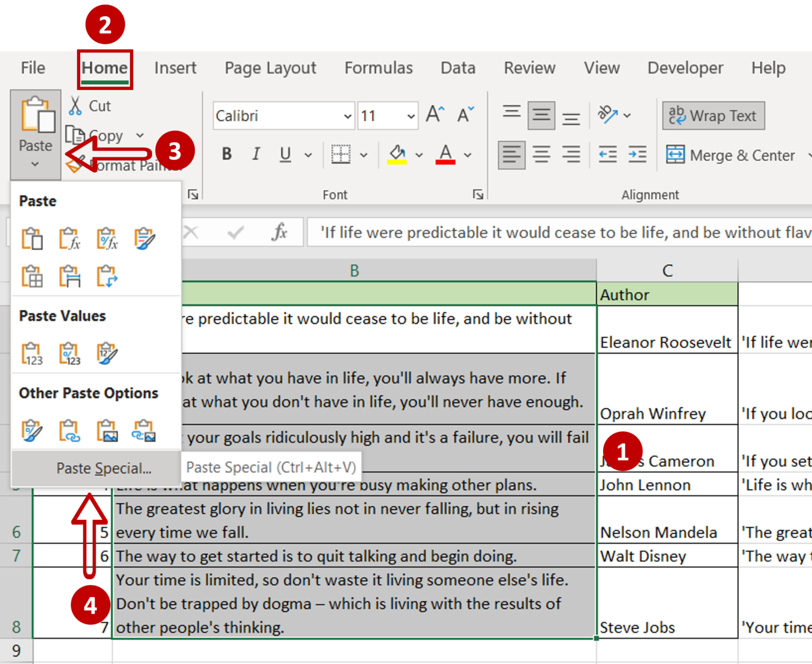Screen dimensions: 812x664
Task: Click the Borders icon
Action: pyautogui.click(x=341, y=155)
